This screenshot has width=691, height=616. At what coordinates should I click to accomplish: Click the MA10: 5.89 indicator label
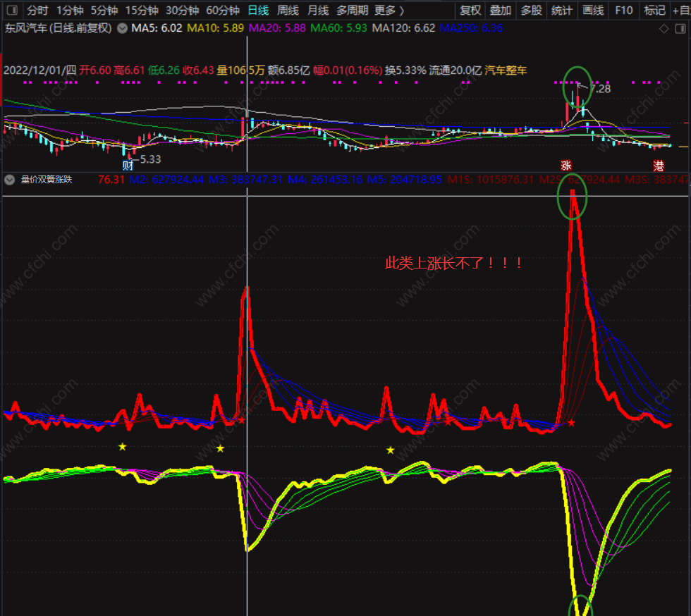click(216, 28)
